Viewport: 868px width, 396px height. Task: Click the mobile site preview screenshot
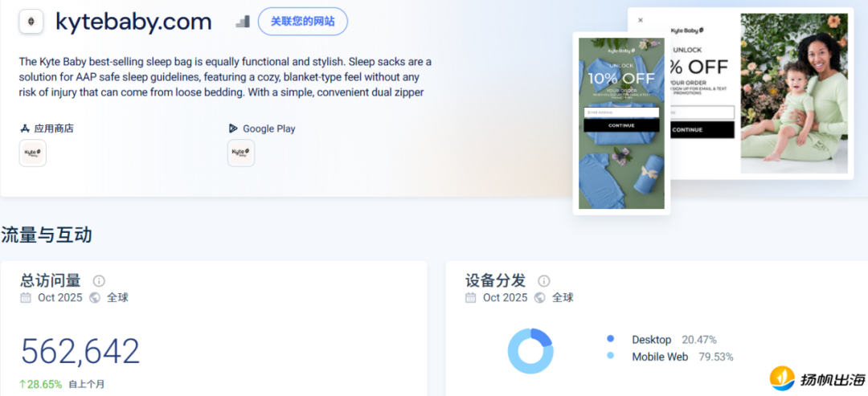621,124
